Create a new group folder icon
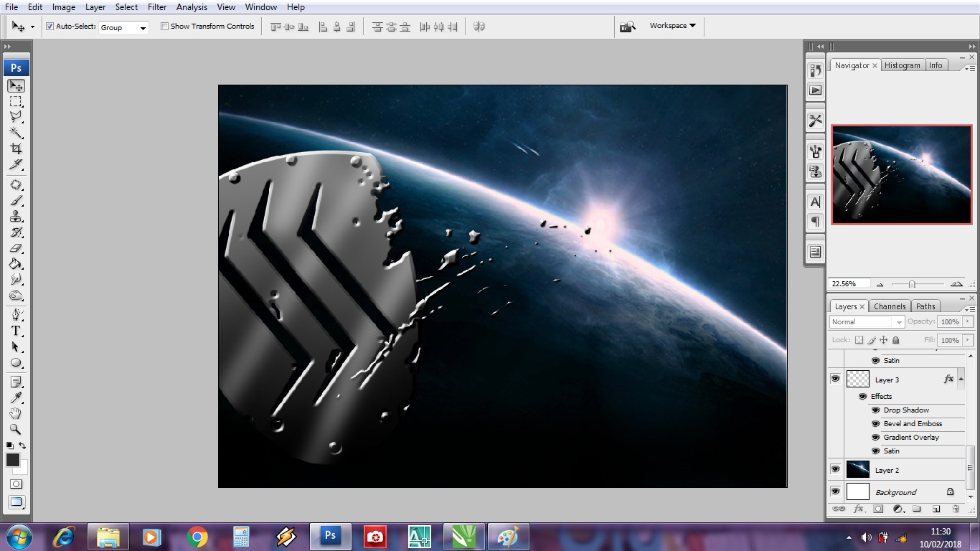This screenshot has height=551, width=980. [x=917, y=509]
